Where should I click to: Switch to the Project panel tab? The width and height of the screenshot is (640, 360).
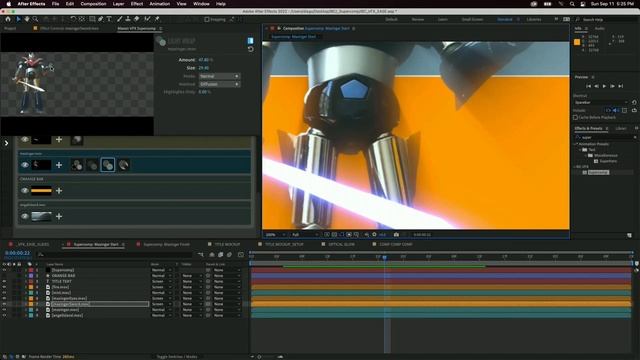point(10,29)
